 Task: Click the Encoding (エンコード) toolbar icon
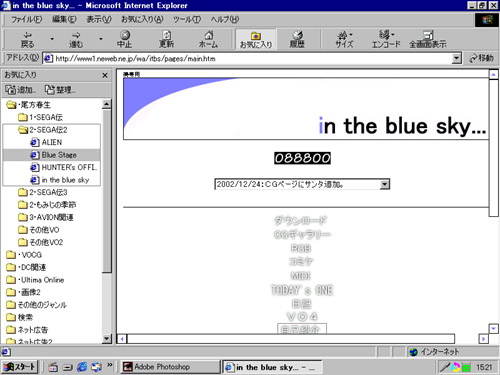[386, 39]
